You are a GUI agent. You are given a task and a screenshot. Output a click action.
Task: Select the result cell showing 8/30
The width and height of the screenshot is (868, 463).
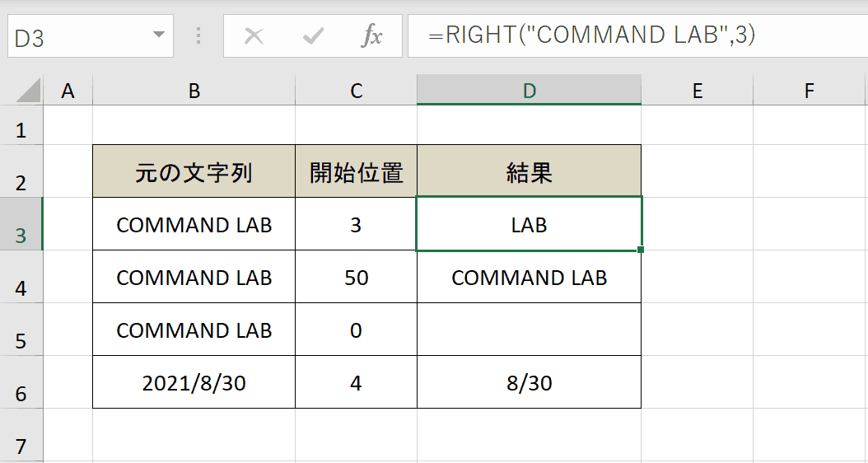point(530,383)
